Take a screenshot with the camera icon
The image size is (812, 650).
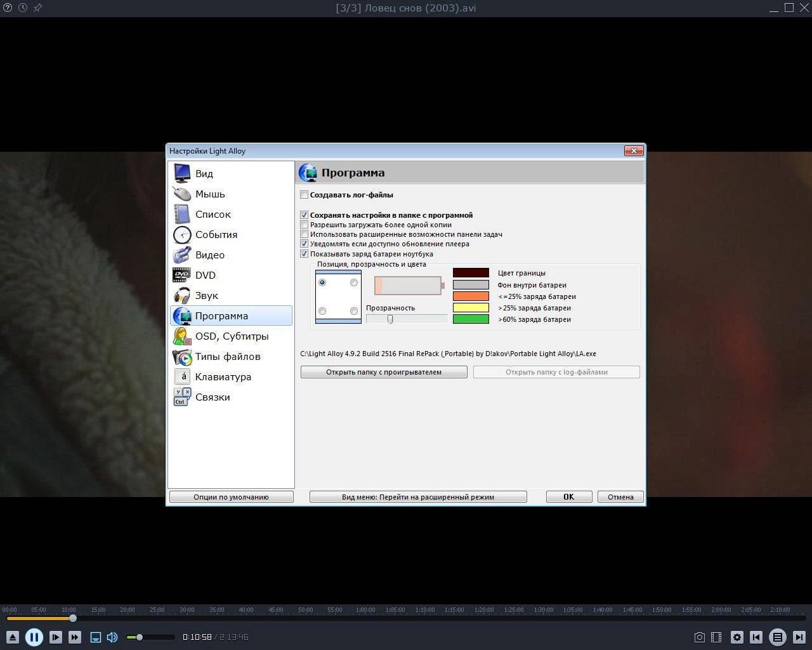pyautogui.click(x=699, y=637)
